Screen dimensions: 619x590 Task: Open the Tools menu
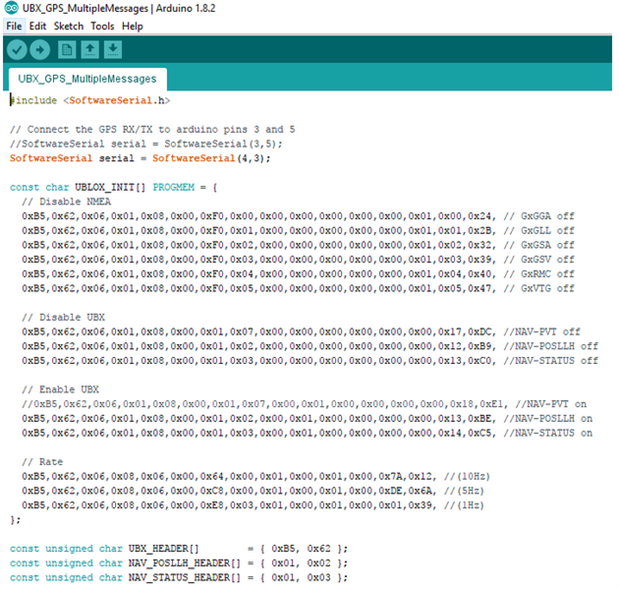pos(102,25)
